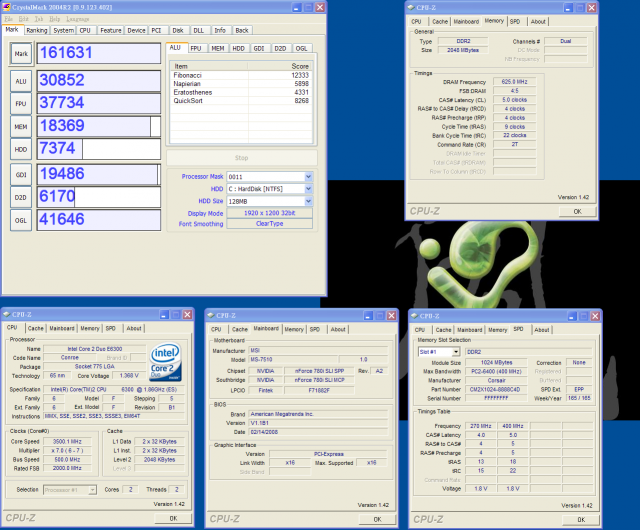Open the Processor #1 selection dropdown
The image size is (640, 530).
coord(93,490)
